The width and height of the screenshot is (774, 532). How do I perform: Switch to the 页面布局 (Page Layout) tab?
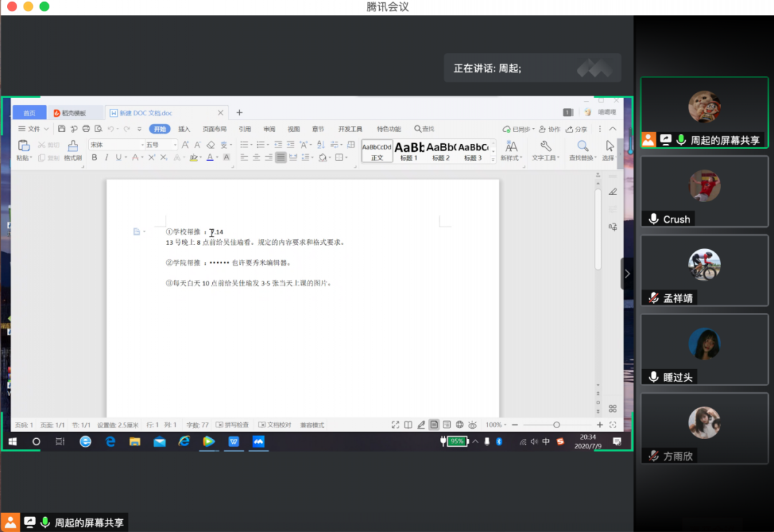(x=214, y=129)
